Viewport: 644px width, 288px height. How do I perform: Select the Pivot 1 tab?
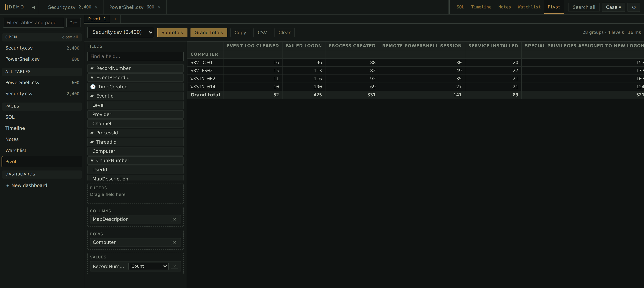97,19
